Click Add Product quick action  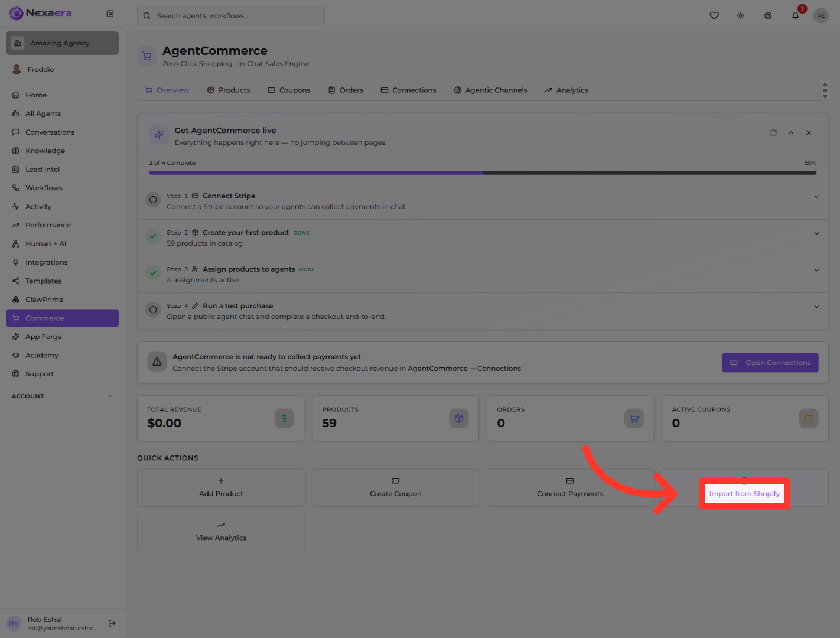222,488
